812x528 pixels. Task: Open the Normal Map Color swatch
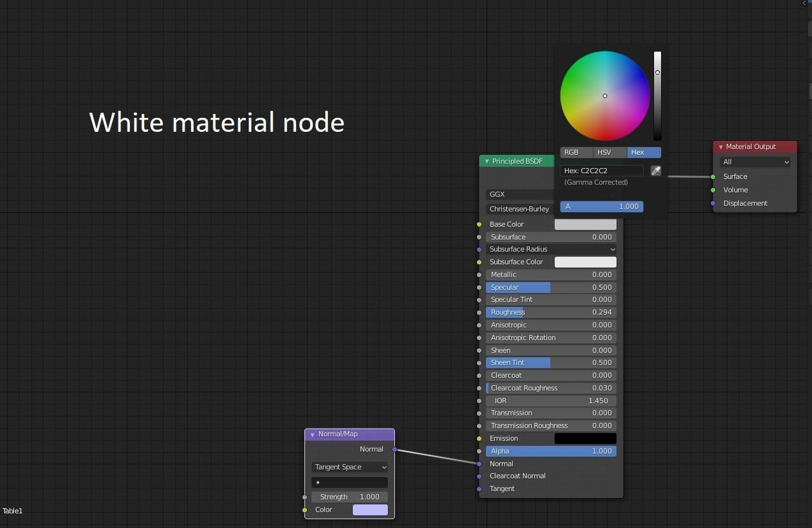tap(370, 510)
